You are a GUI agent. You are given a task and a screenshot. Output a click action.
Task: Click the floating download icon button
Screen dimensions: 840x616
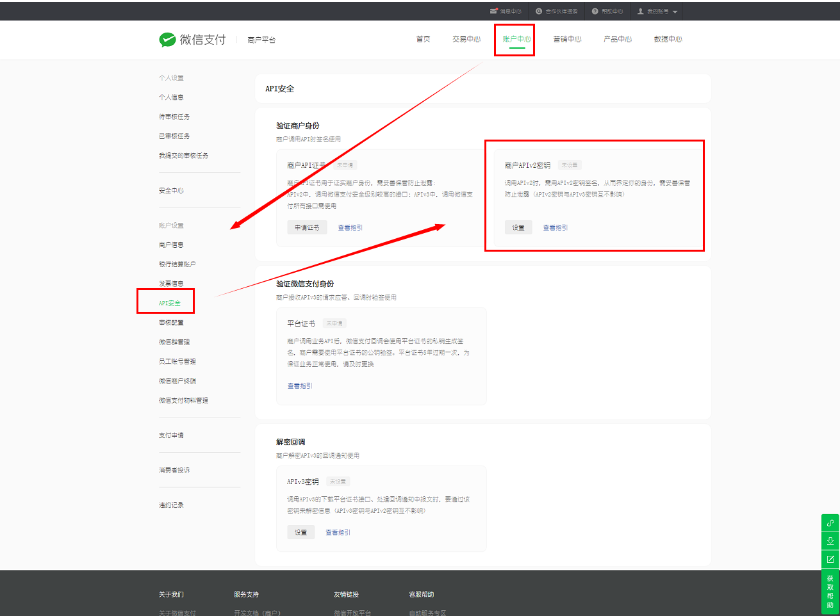(830, 541)
